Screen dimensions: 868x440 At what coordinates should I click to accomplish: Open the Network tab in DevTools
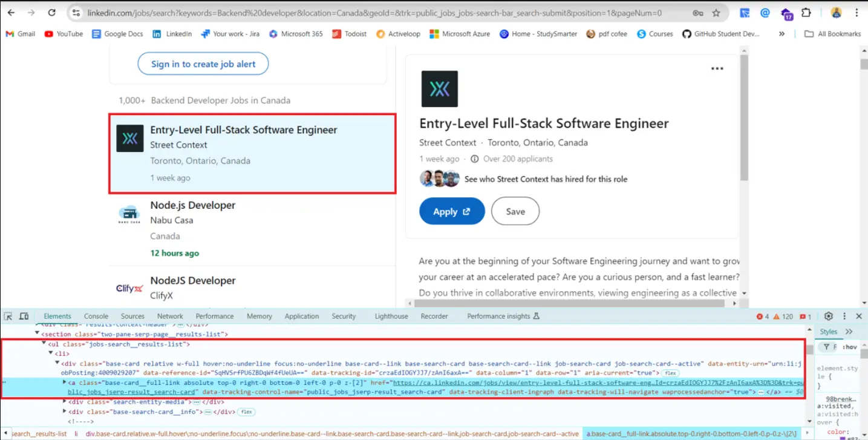coord(170,316)
